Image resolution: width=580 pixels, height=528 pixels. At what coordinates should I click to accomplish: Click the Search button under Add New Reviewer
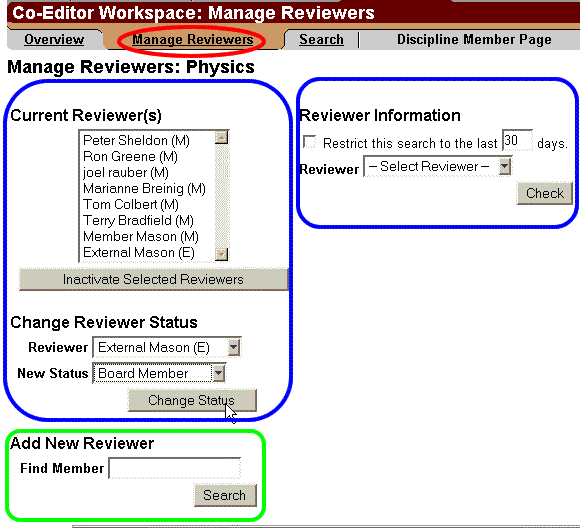point(225,495)
